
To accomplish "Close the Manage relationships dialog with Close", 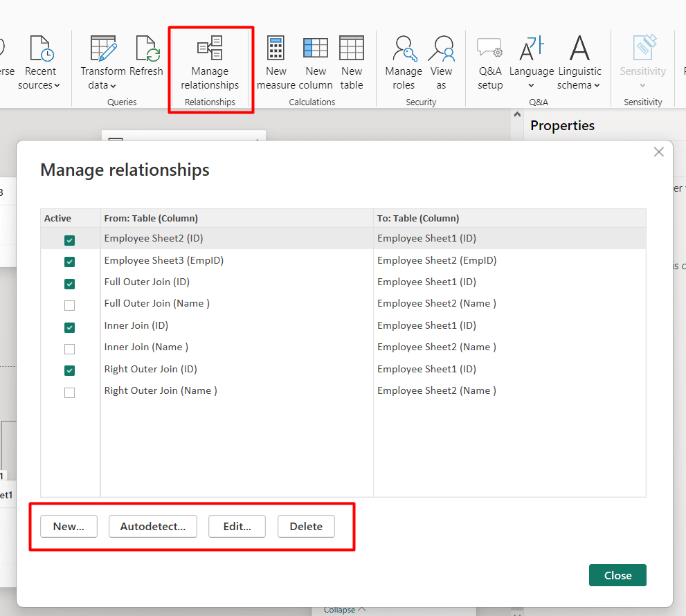I will click(617, 575).
